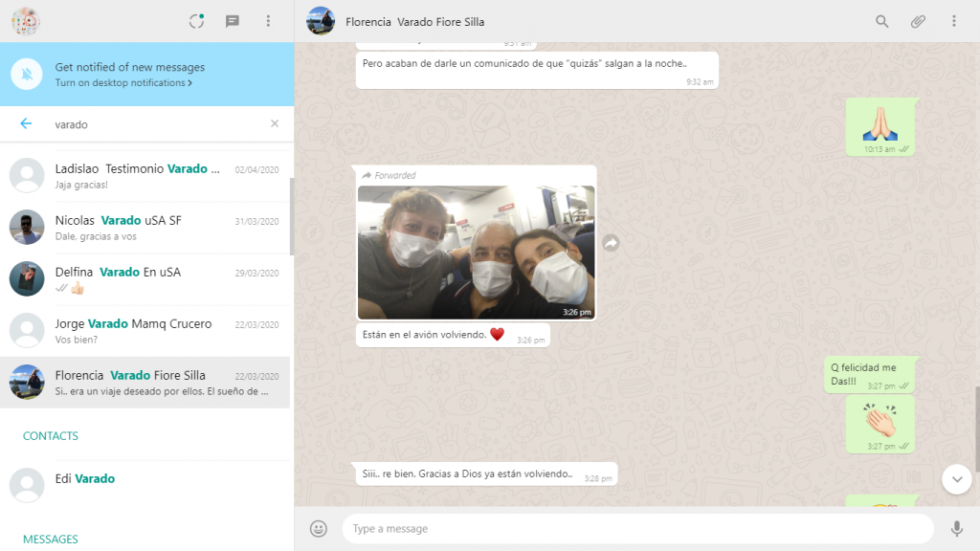Turn on desktop notifications link
980x551 pixels.
(x=123, y=82)
